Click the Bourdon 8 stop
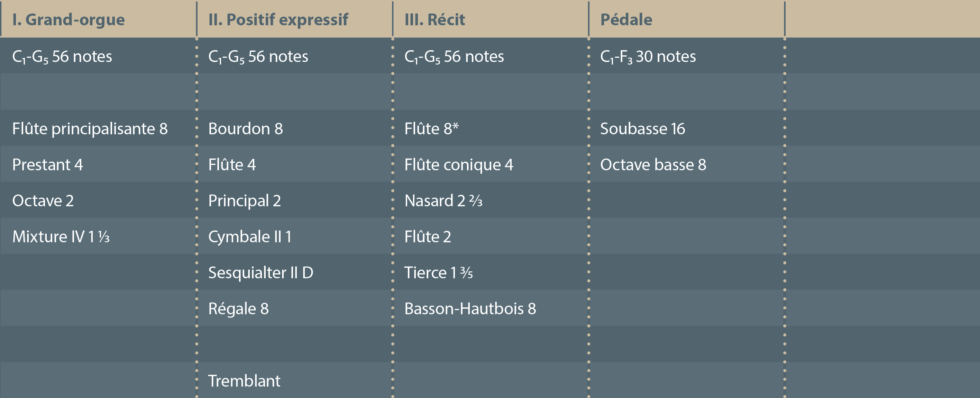The height and width of the screenshot is (398, 980). point(245,129)
